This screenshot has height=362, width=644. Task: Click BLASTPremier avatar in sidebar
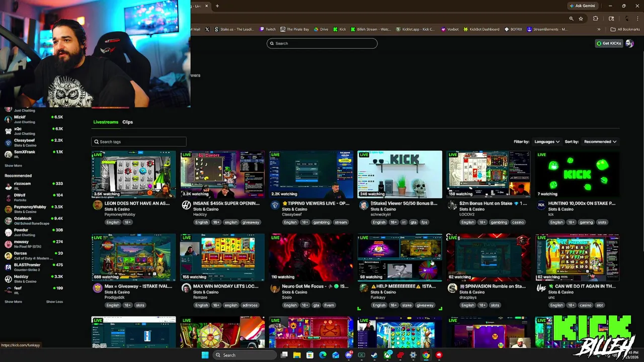[8, 267]
